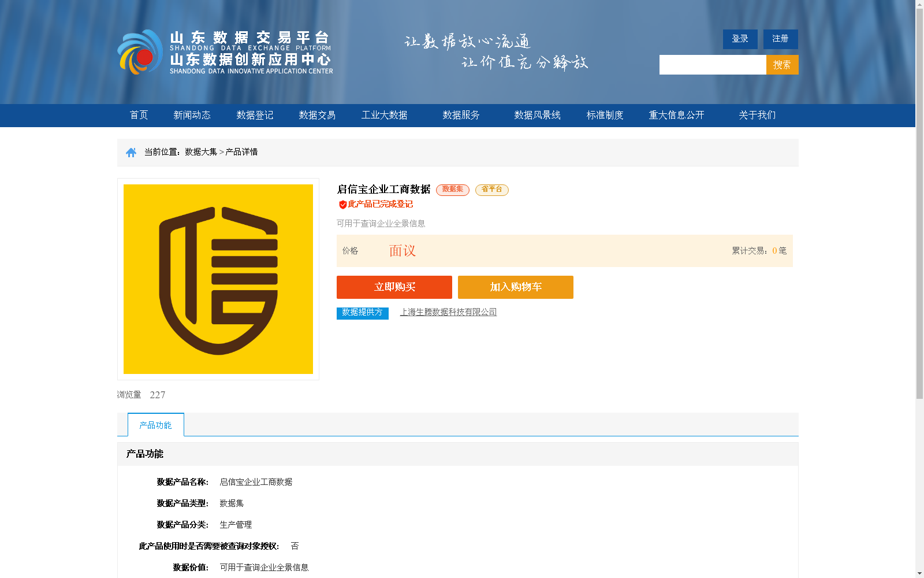Focus the search input field
924x578 pixels.
tap(713, 65)
